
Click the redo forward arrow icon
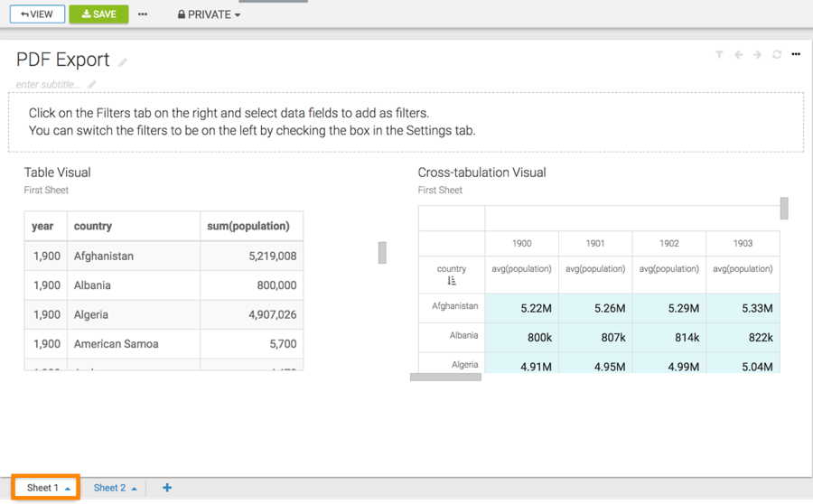point(757,55)
